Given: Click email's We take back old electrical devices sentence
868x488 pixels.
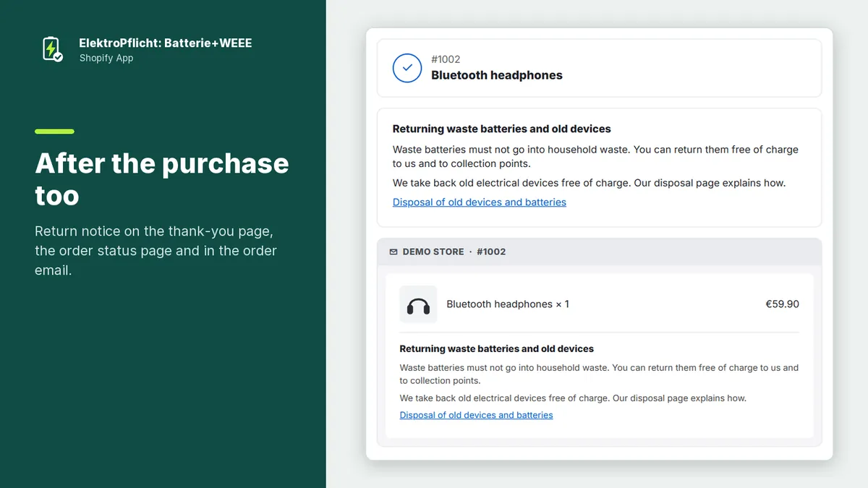Looking at the screenshot, I should 573,398.
